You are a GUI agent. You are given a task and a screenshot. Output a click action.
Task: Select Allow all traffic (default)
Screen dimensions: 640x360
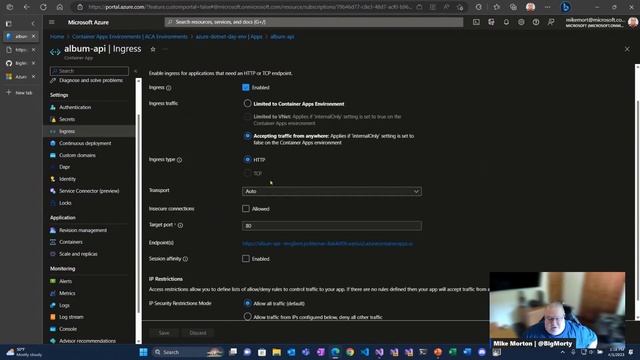(247, 303)
